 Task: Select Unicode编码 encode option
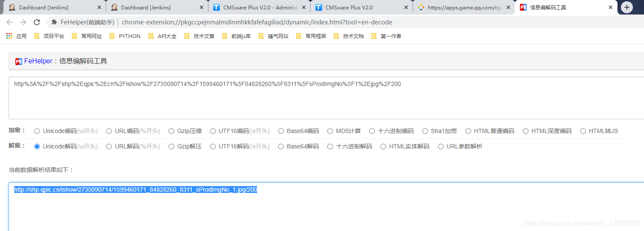click(37, 131)
